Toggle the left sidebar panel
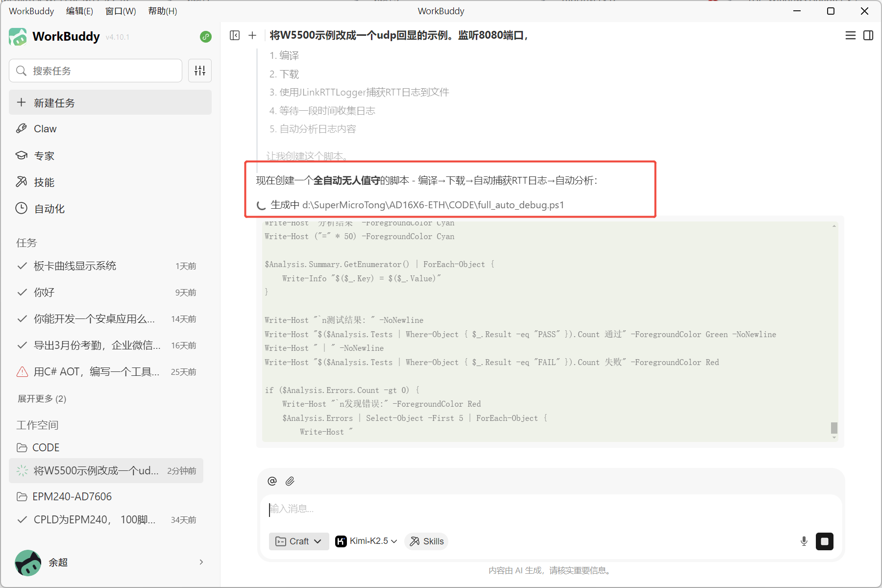The image size is (882, 588). [x=235, y=35]
